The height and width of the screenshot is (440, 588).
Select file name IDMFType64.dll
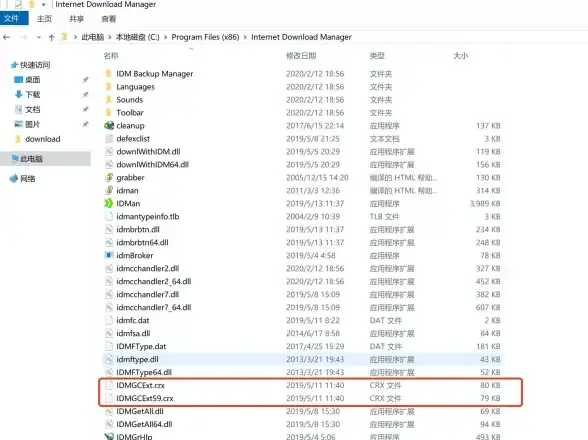(144, 372)
